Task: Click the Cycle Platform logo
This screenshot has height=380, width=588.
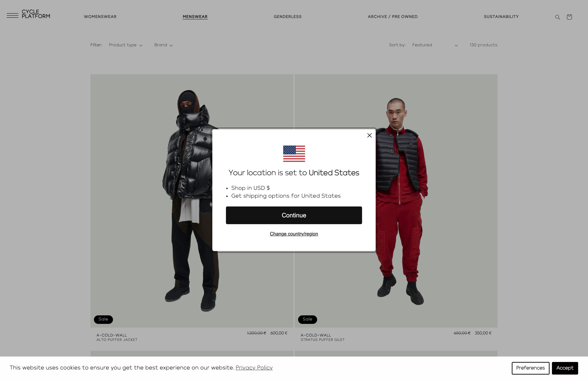Action: coord(36,14)
